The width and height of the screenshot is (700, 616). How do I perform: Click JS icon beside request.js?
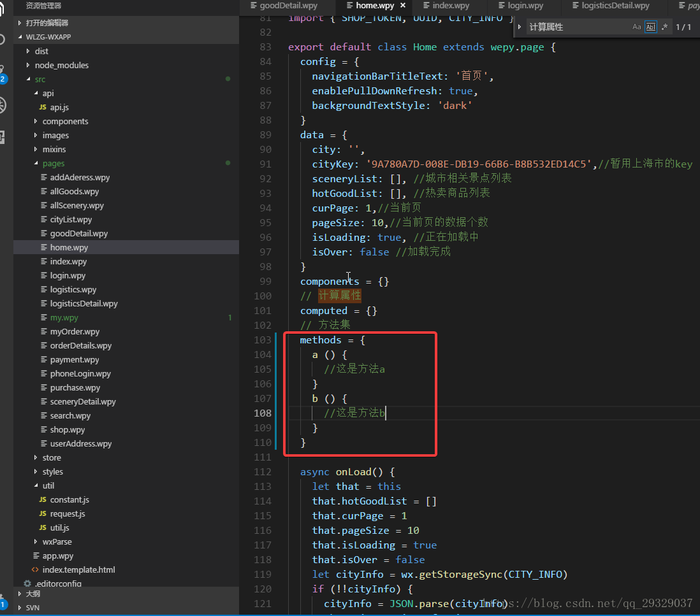(x=43, y=513)
